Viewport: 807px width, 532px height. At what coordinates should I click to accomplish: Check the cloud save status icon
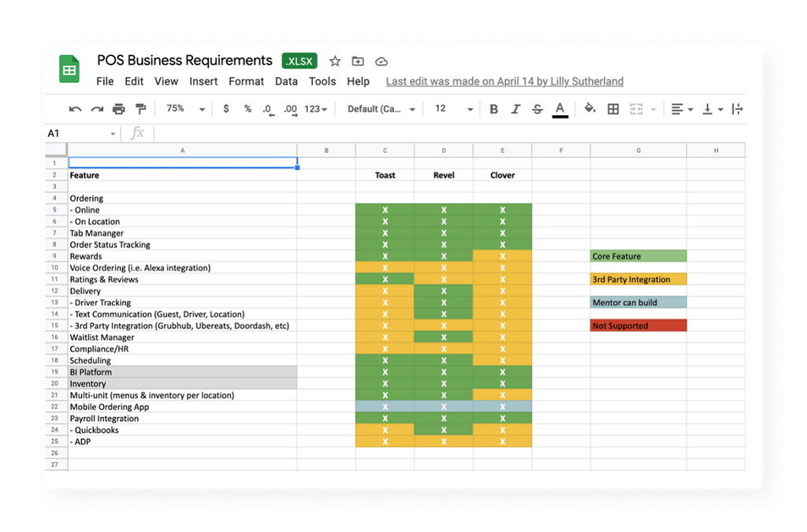point(381,61)
